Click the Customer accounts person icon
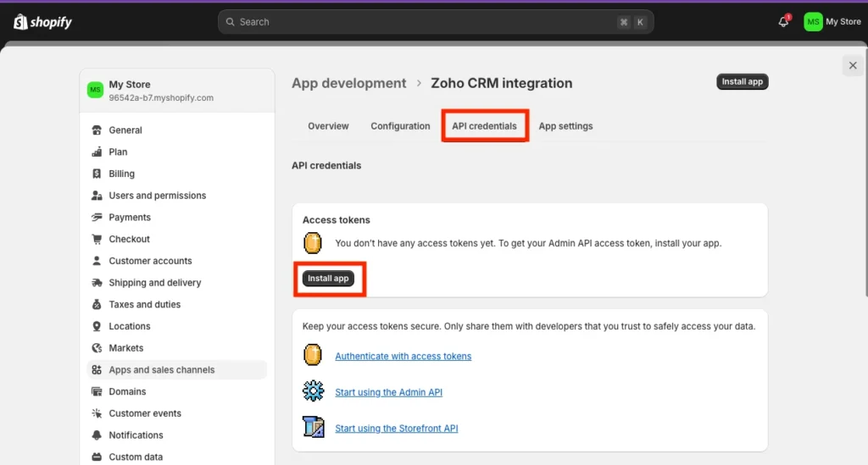The image size is (868, 465). (97, 261)
